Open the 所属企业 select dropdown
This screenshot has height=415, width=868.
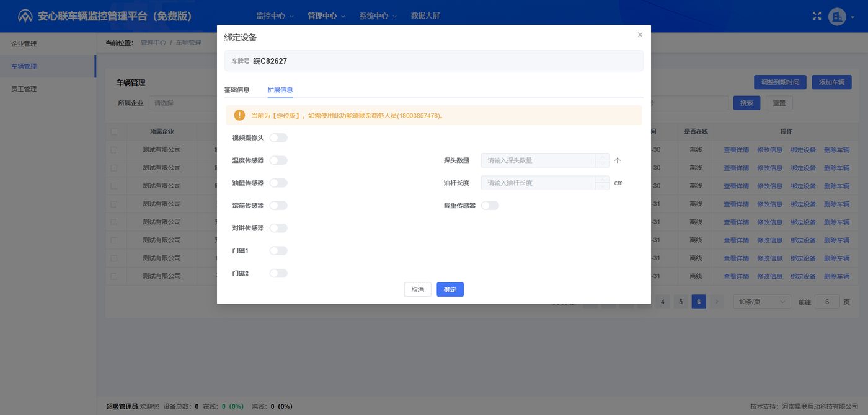(183, 103)
